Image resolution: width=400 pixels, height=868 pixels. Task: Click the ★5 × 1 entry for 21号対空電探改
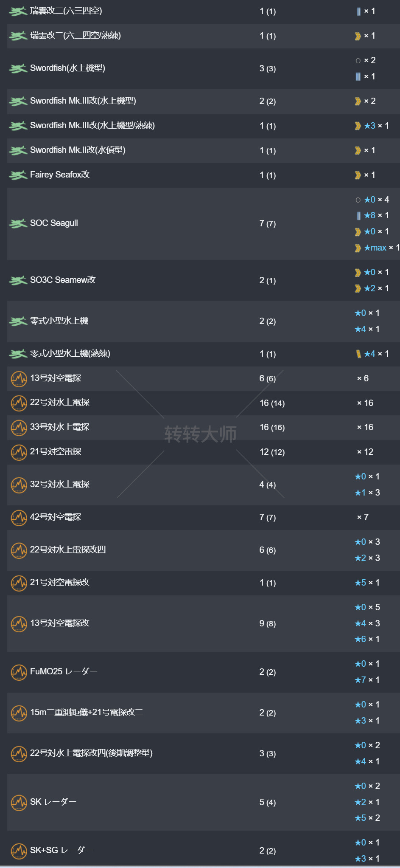367,583
